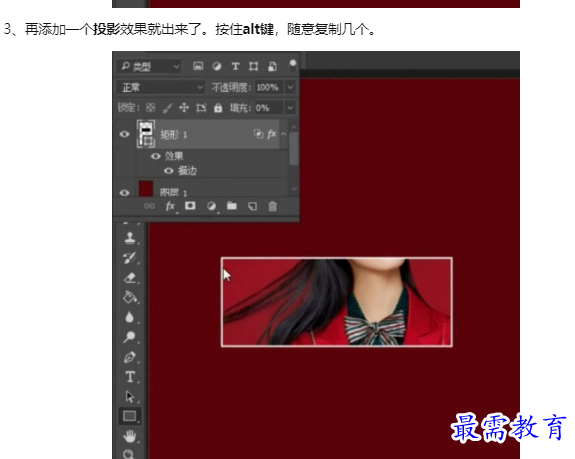Collapse the 矩形 1 layer effects list

(283, 134)
